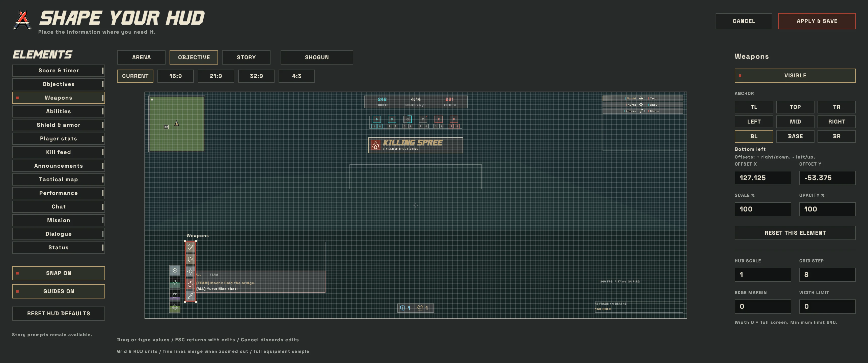Click APPLY & SAVE button

(817, 21)
